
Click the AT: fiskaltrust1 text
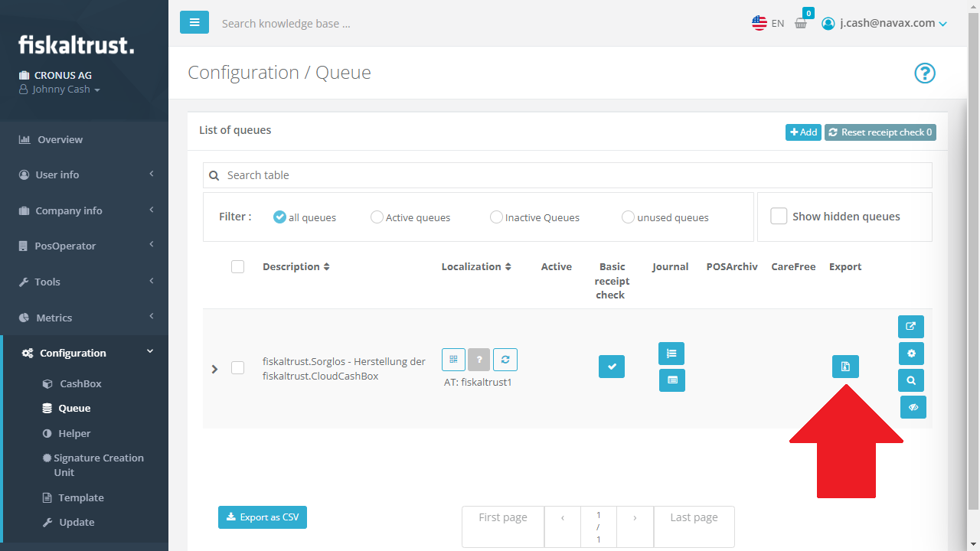coord(478,382)
